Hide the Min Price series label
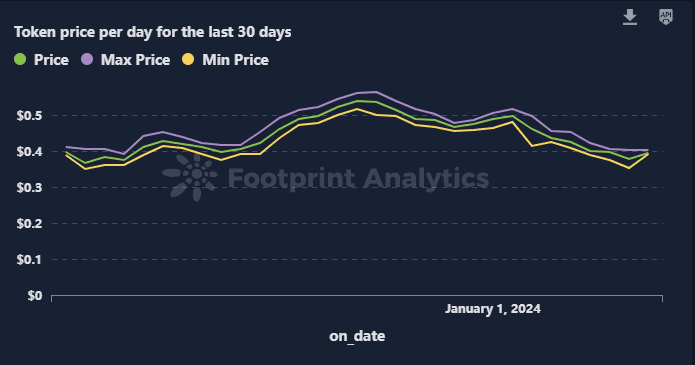Image resolution: width=695 pixels, height=365 pixels. tap(235, 60)
